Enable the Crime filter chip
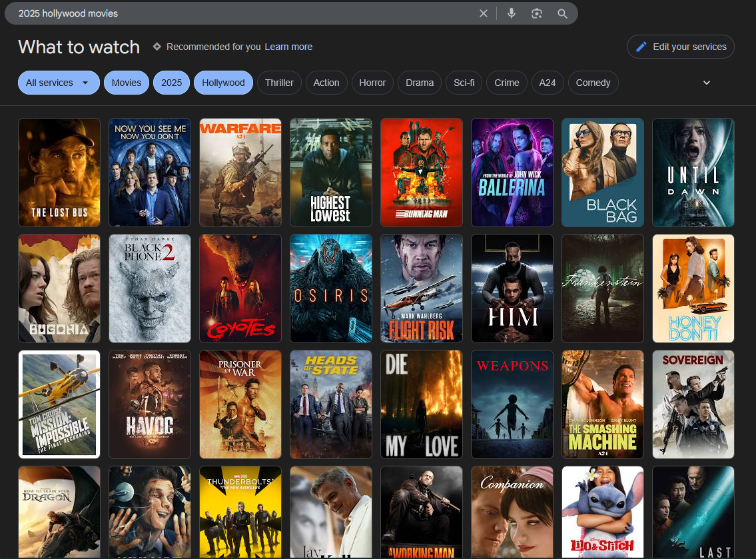This screenshot has height=559, width=756. pos(507,83)
